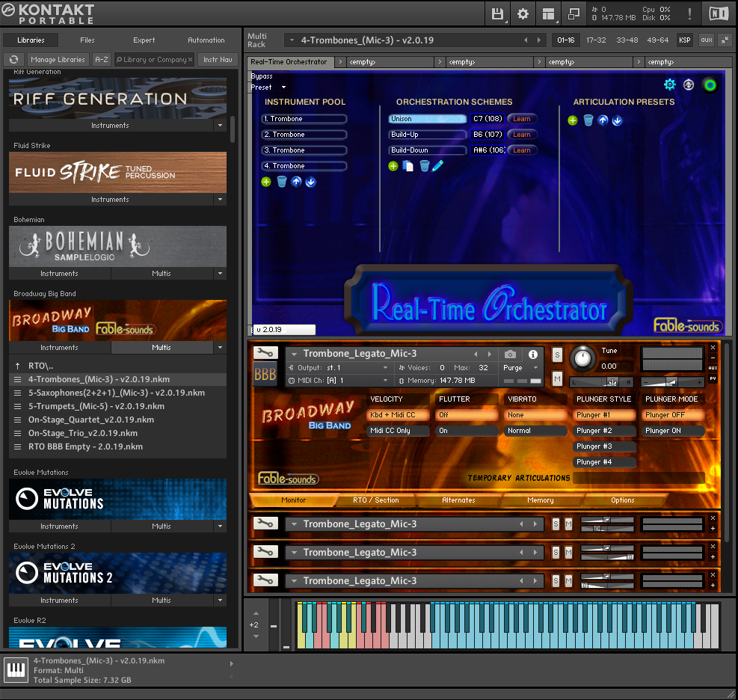Open the first Trombone_Legato_Mic-3 instrument name dropdown

[x=294, y=354]
